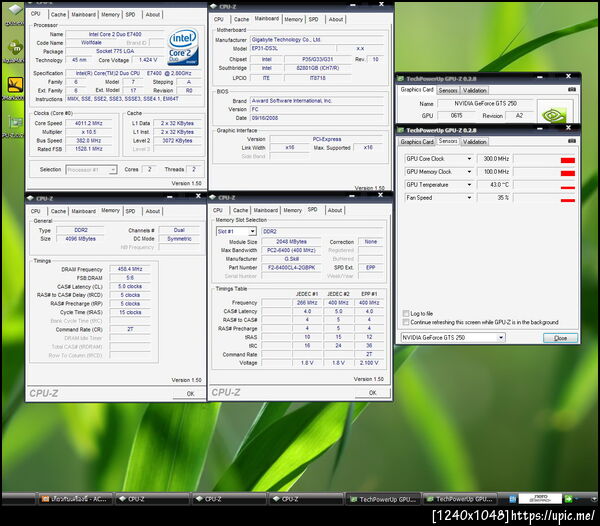Click Part Number field F2-6400CL4-2GBPK
This screenshot has height=526, width=600.
(x=291, y=268)
